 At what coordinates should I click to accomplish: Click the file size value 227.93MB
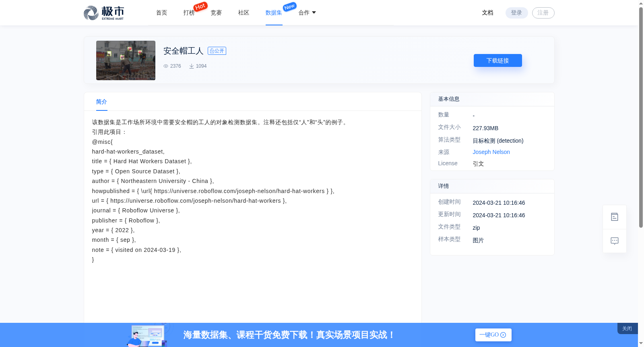(x=486, y=128)
